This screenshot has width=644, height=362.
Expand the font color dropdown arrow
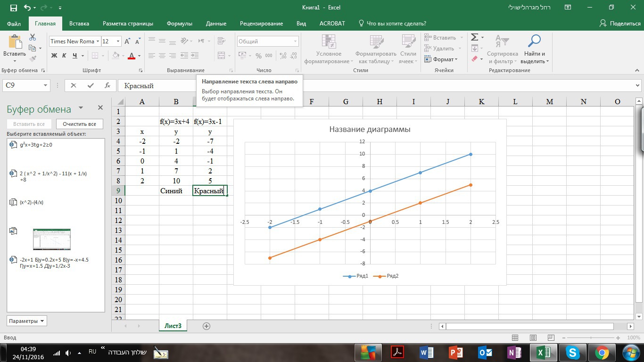(x=140, y=56)
